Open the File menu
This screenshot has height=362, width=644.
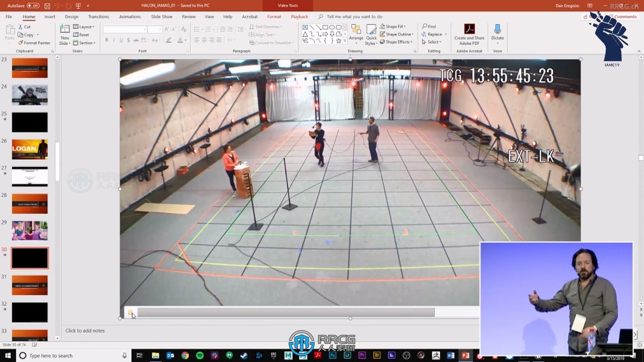(x=9, y=16)
